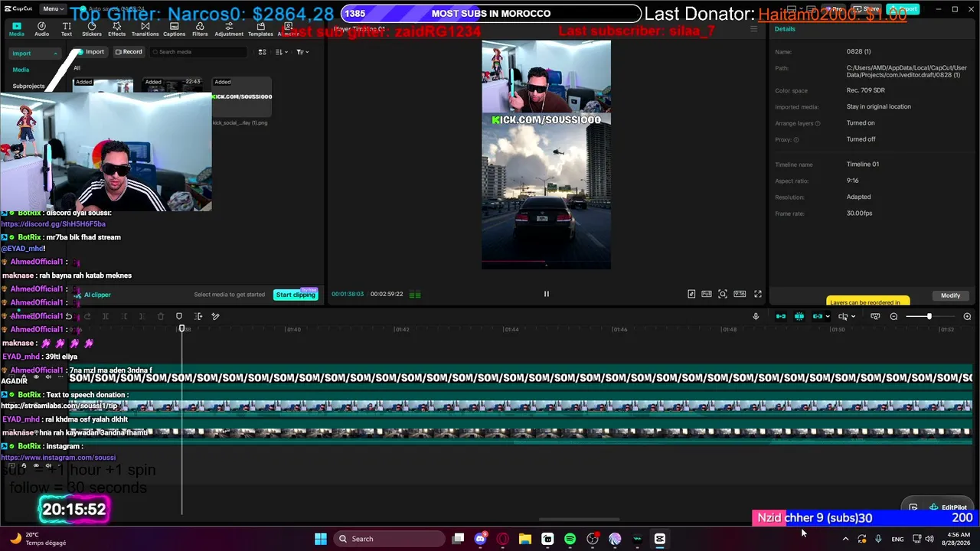This screenshot has width=980, height=551.
Task: Click the Record button
Action: (129, 52)
